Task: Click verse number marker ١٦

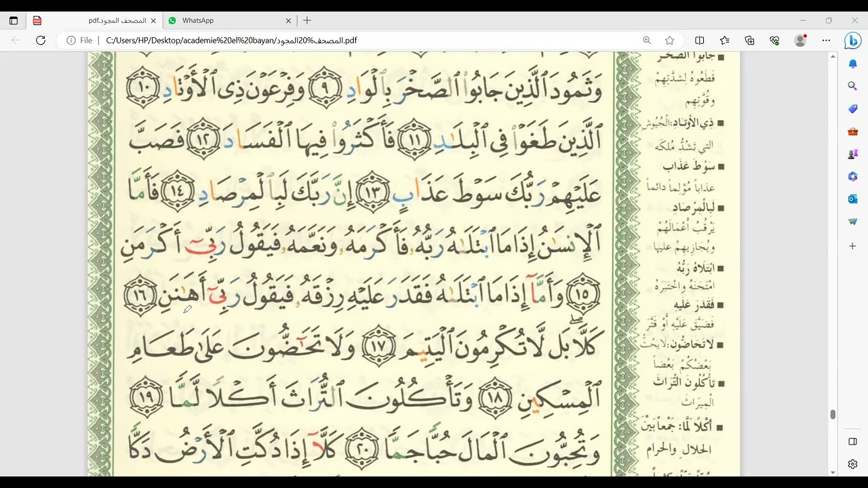Action: pos(142,295)
